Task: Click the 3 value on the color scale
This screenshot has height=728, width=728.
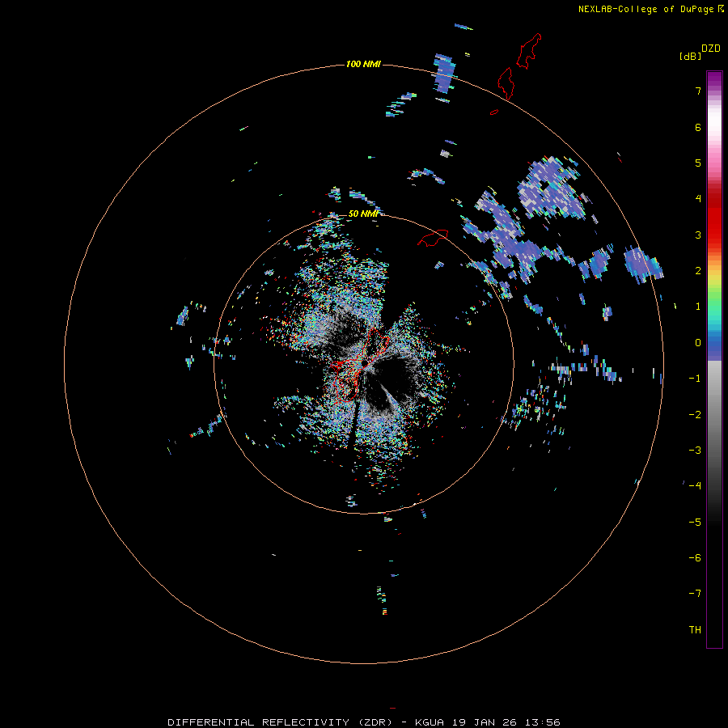Action: coord(698,235)
